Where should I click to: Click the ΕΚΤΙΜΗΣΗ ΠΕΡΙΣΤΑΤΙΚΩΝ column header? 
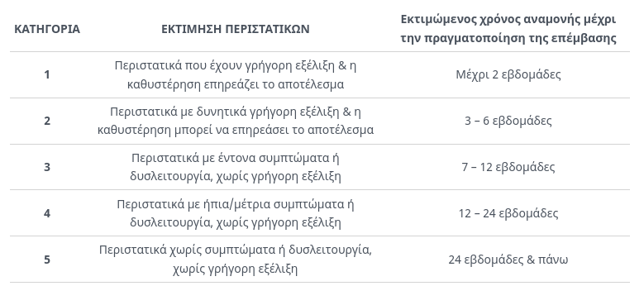[x=236, y=29]
